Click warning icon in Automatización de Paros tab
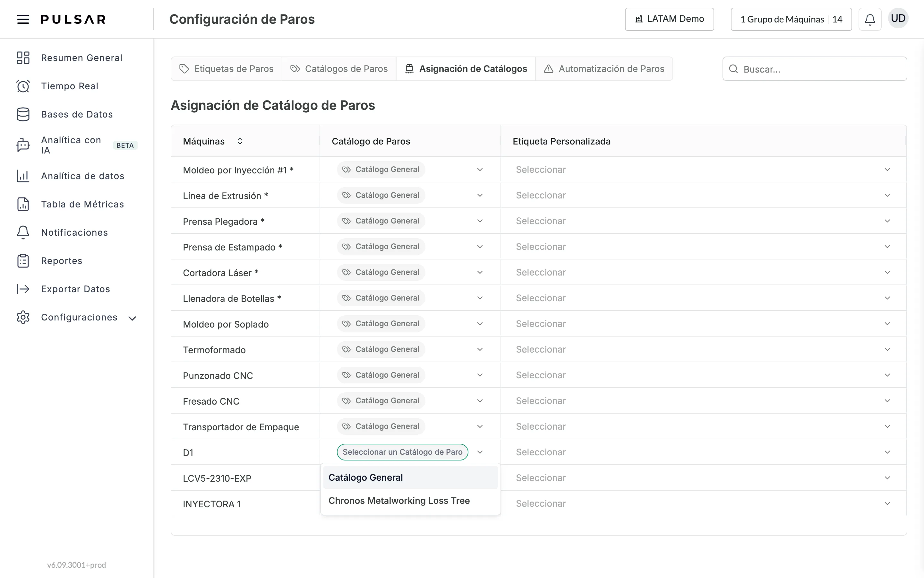The height and width of the screenshot is (578, 924). [548, 69]
